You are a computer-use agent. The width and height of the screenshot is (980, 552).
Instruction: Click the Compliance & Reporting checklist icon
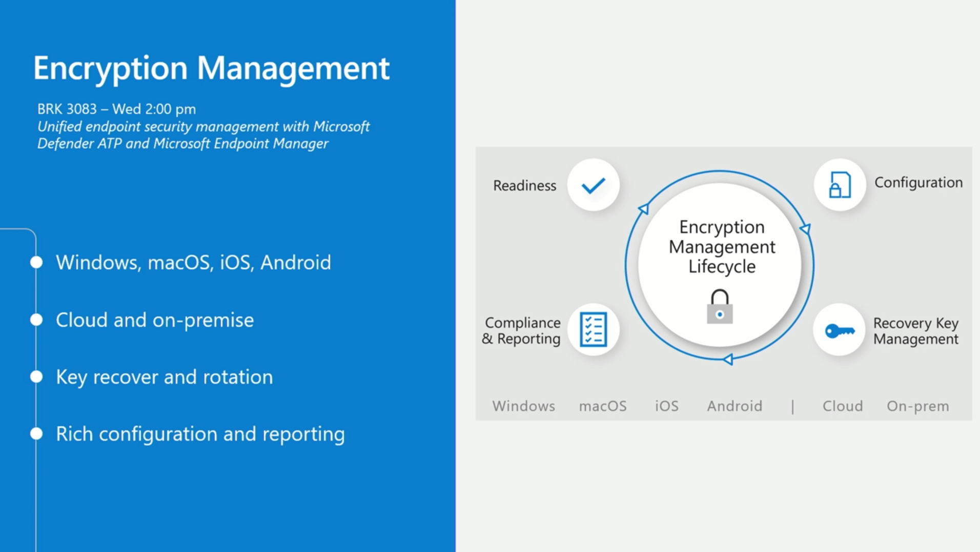click(x=594, y=329)
